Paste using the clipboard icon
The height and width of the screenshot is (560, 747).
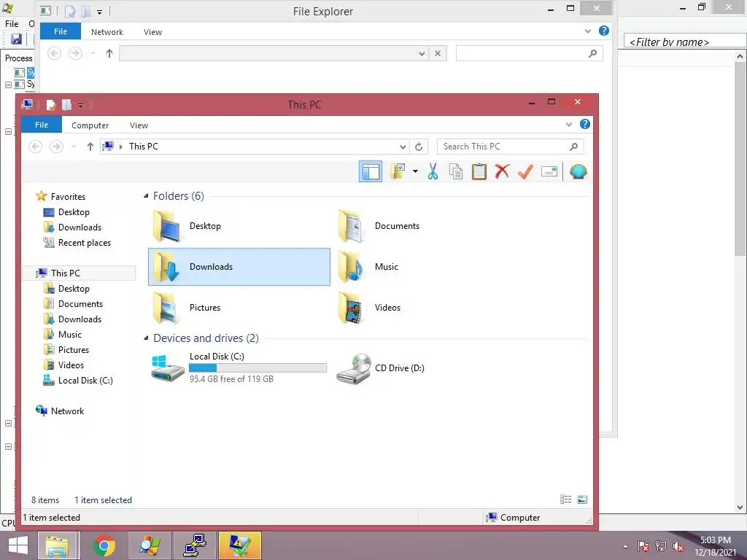point(479,171)
